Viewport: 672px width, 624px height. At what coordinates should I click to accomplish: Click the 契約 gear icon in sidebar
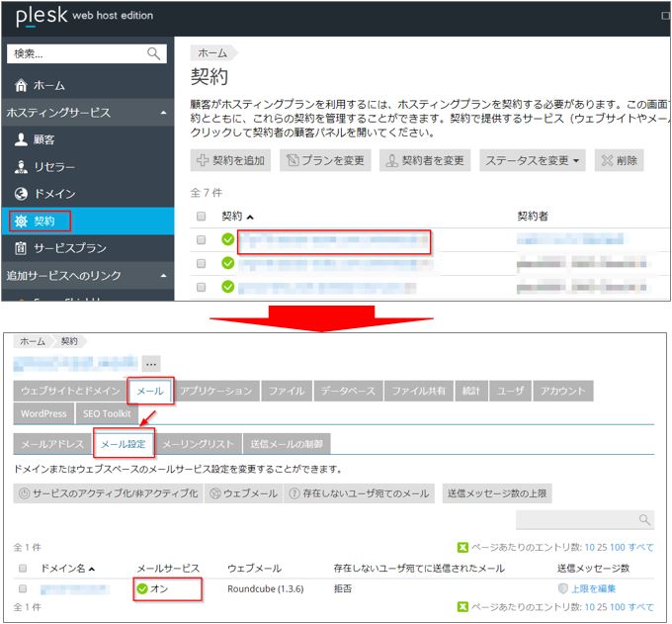21,221
